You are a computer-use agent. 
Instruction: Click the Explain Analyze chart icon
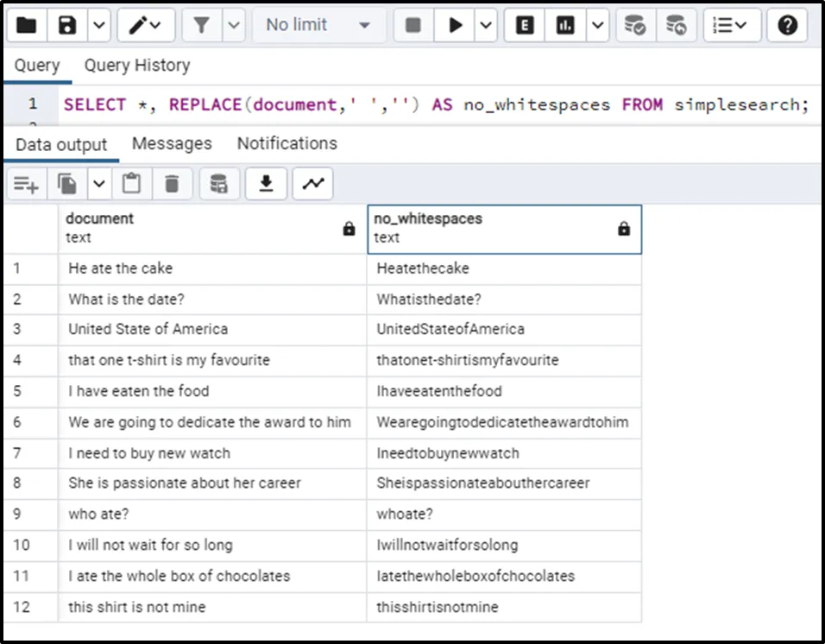click(565, 25)
